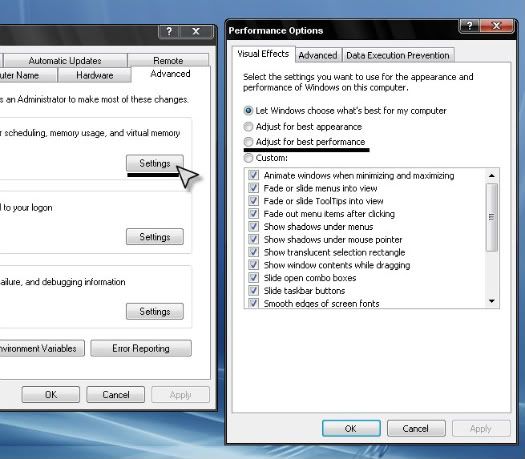The width and height of the screenshot is (525, 459).
Task: Click the scroll up arrow in effects list
Action: (492, 175)
